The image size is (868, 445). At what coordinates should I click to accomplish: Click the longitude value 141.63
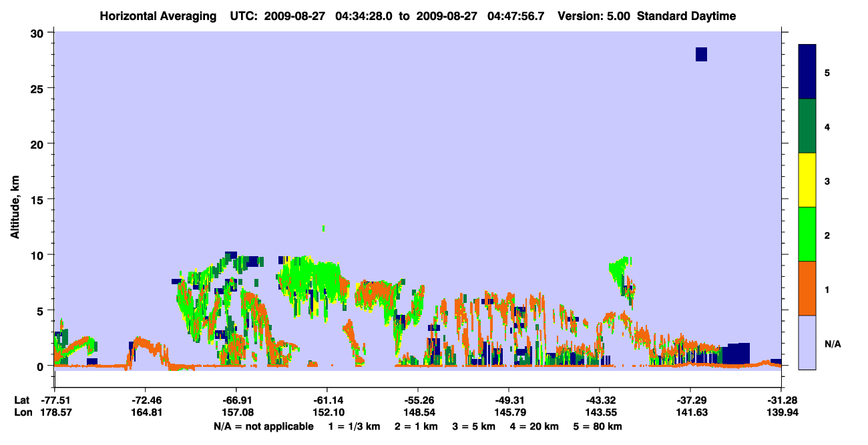690,412
